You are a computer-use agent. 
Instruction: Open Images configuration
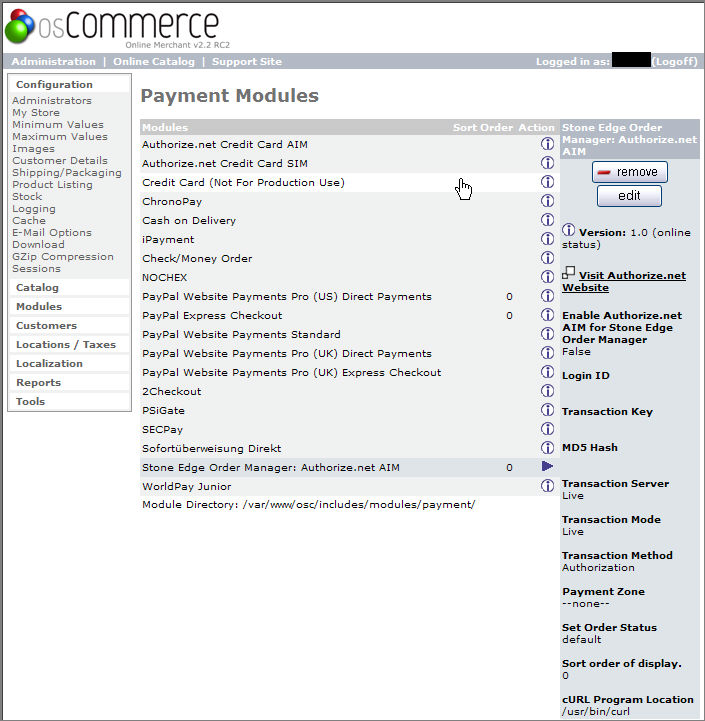(33, 149)
